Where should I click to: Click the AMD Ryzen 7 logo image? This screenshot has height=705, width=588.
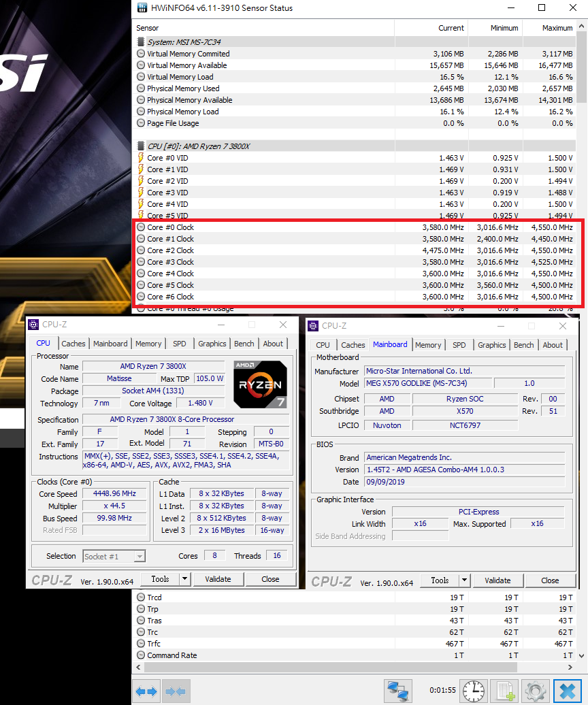260,384
